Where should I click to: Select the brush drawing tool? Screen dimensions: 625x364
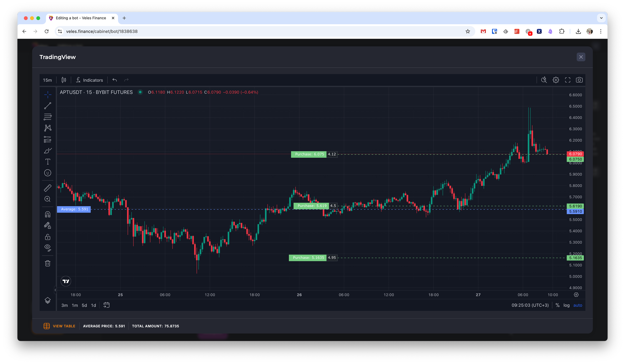tap(47, 151)
